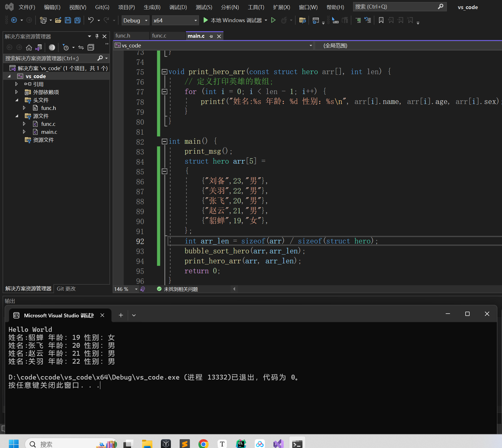
Task: Open the debugger target dropdown arrow
Action: coord(266,20)
